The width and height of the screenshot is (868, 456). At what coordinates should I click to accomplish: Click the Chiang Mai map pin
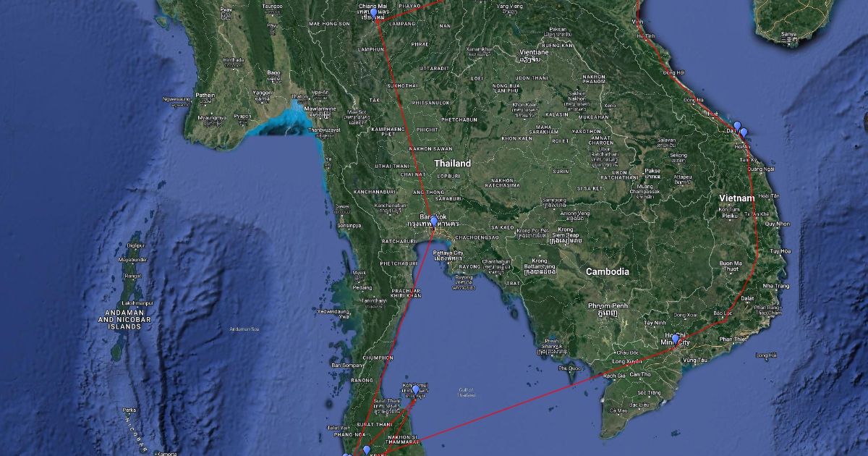373,12
